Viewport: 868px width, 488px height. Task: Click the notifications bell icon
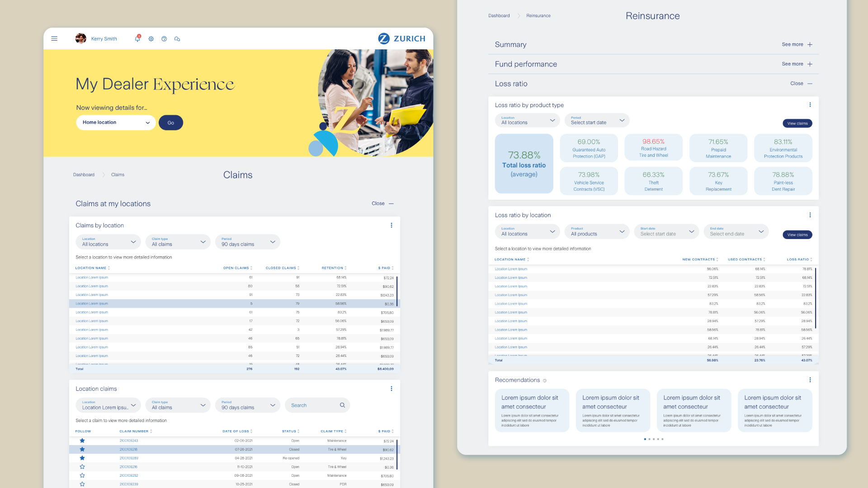pos(137,39)
